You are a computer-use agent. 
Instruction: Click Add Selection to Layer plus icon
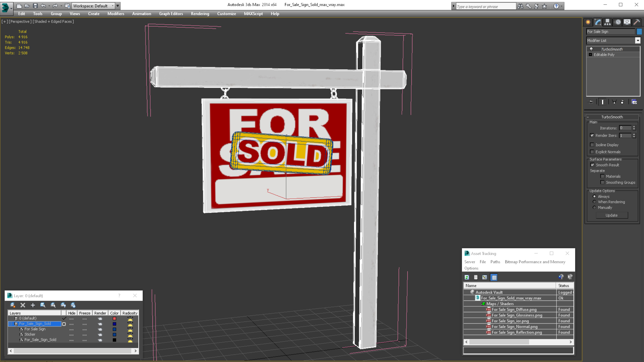click(33, 305)
